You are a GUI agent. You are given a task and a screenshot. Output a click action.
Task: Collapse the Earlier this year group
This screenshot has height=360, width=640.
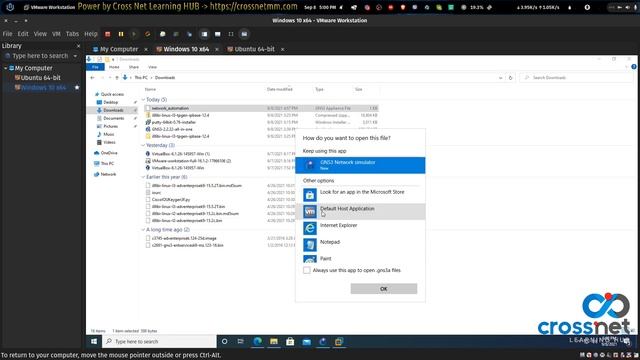pos(143,177)
